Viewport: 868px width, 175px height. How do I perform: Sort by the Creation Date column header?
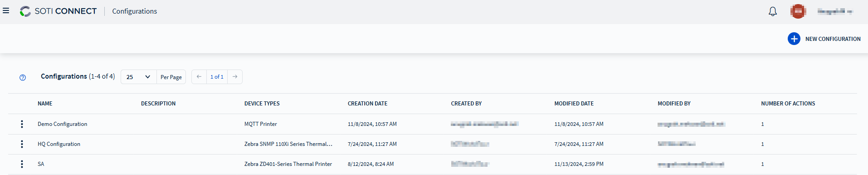367,104
